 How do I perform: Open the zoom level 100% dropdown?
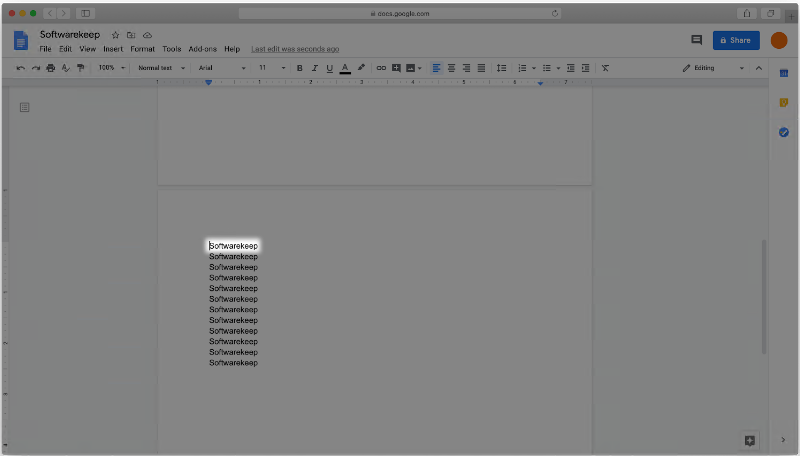111,68
